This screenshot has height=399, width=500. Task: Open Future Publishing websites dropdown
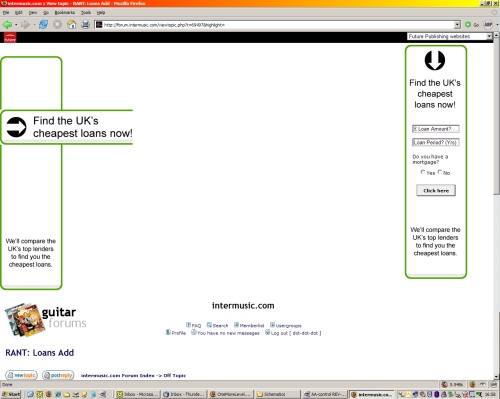pos(450,36)
